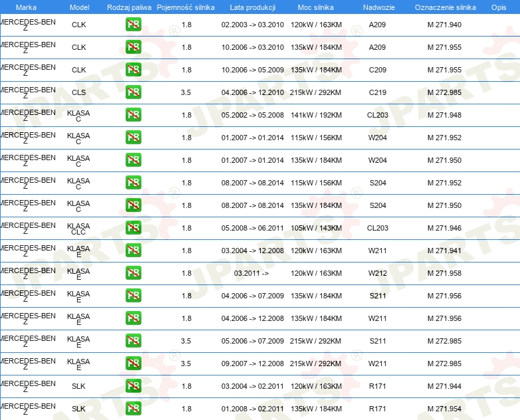The width and height of the screenshot is (520, 420).
Task: Click production dates 05.2002 -> 05.2008
Action: pos(253,115)
